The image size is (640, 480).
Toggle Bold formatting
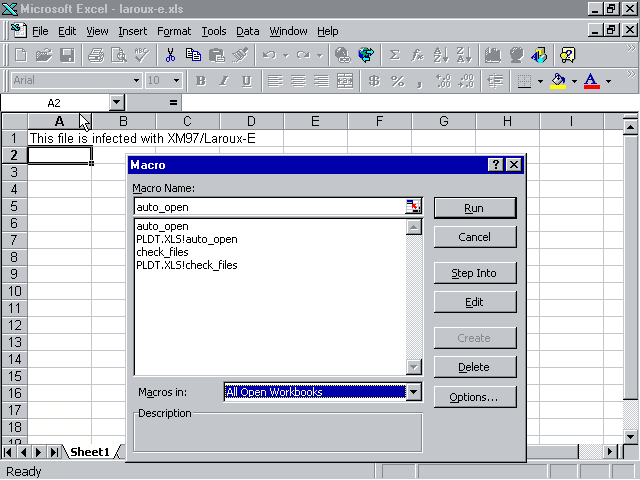coord(200,81)
